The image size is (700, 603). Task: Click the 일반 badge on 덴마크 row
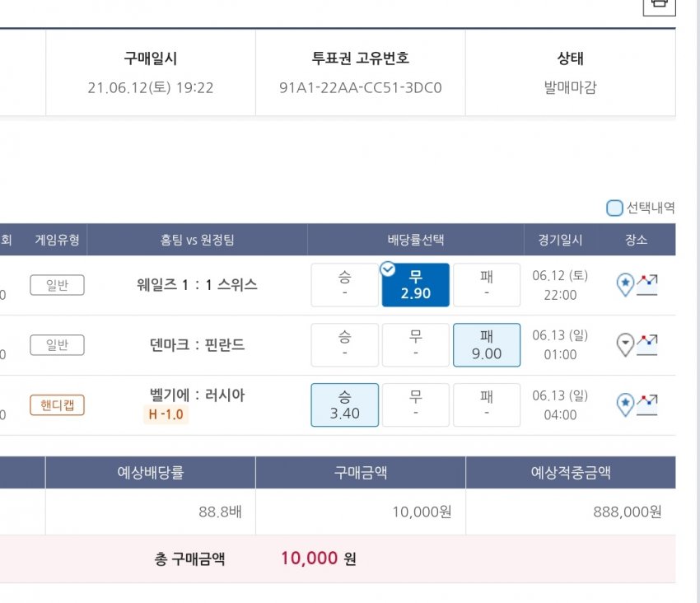click(x=57, y=344)
